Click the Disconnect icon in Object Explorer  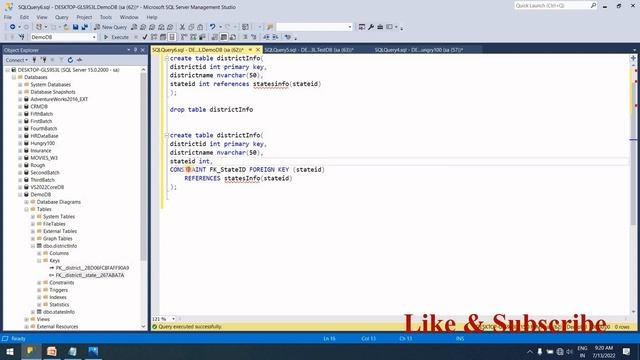click(43, 60)
